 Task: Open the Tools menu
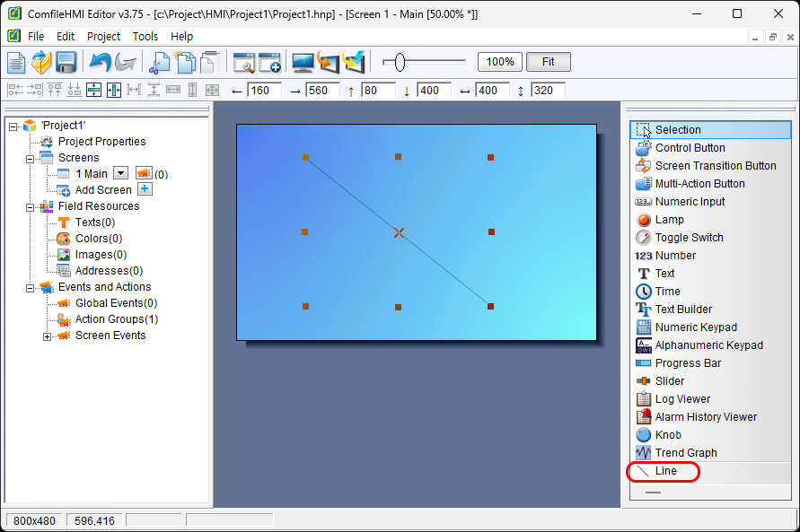tap(145, 37)
